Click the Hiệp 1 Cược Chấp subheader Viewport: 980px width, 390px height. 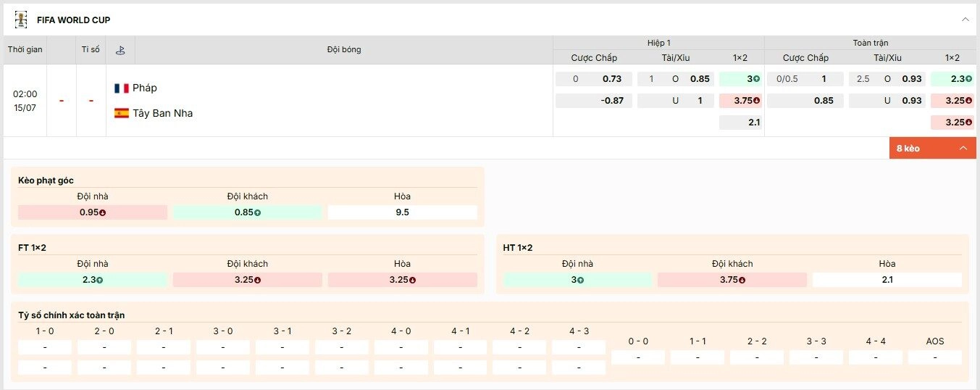click(x=594, y=58)
